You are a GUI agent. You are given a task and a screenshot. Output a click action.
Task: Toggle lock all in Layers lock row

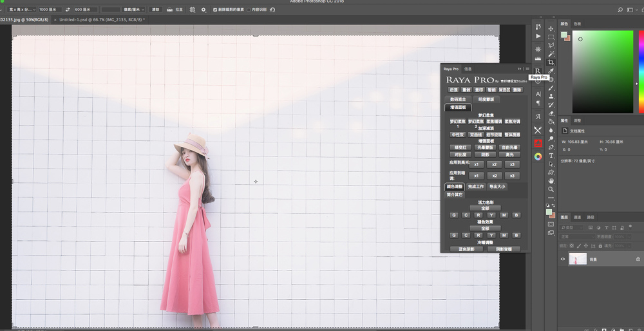coord(600,246)
